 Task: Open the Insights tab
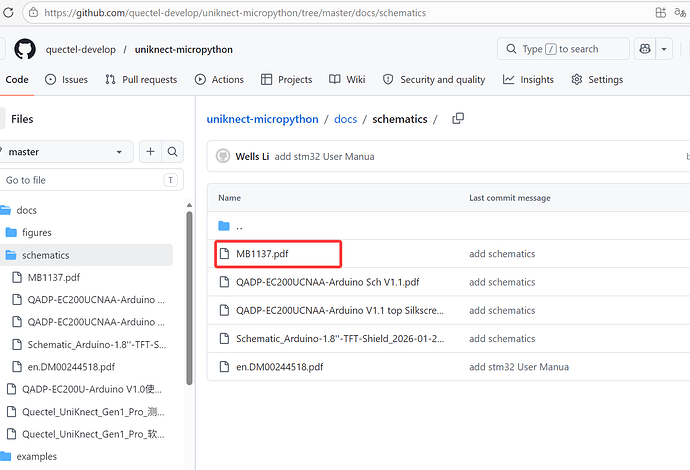point(529,80)
